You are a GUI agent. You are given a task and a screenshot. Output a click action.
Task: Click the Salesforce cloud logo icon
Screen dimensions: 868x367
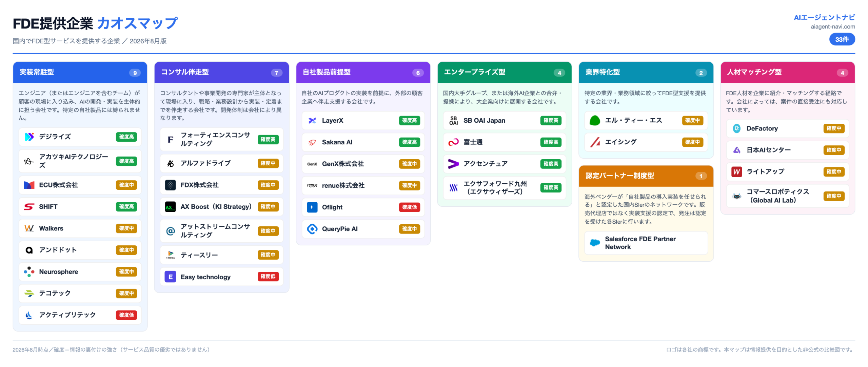[x=595, y=243]
